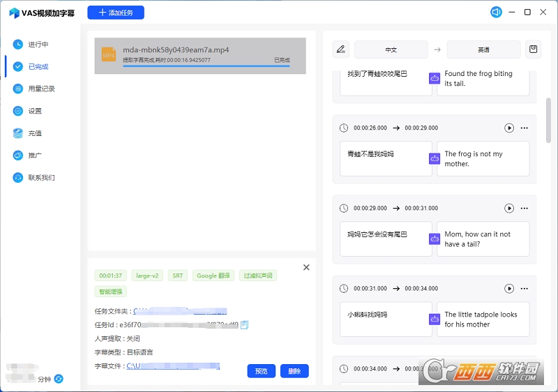Select task mda-mbnk58y0439eam7a.mp4
The width and height of the screenshot is (558, 392).
point(200,56)
